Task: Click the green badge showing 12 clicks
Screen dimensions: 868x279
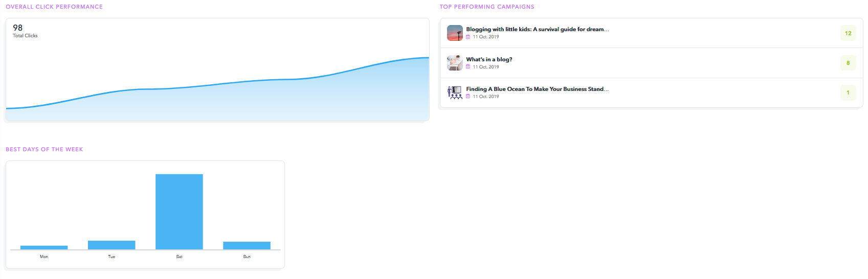Action: 848,33
